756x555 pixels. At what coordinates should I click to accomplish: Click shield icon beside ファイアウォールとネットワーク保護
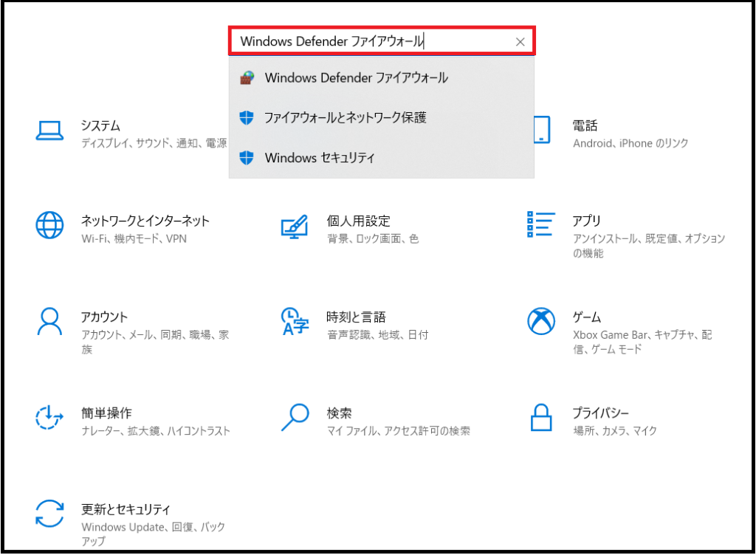tap(247, 117)
